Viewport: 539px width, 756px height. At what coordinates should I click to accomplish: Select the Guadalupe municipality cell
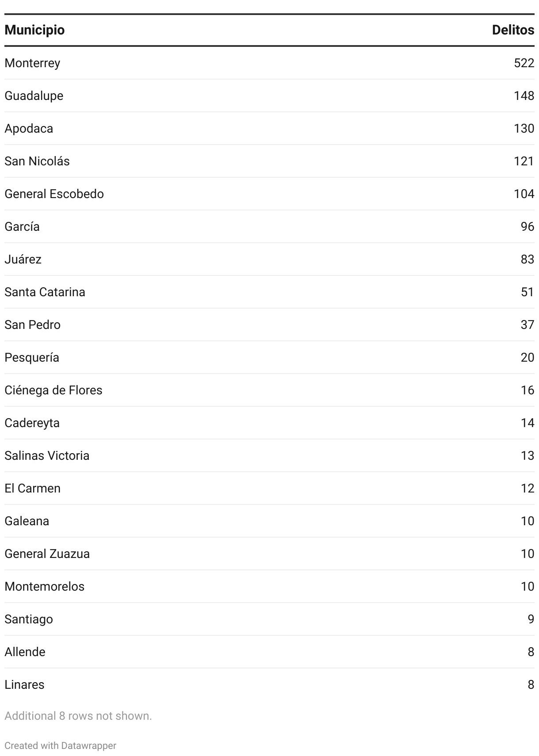pos(34,96)
